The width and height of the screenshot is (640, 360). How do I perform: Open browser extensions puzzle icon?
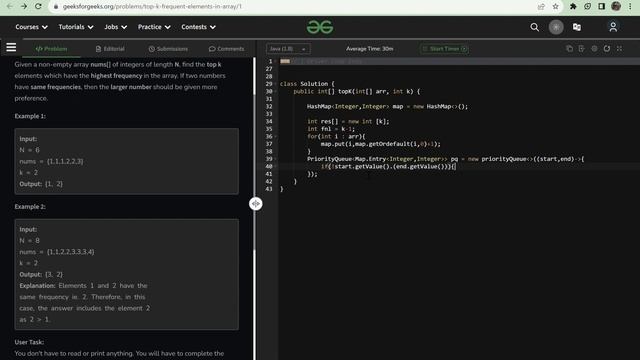(573, 7)
